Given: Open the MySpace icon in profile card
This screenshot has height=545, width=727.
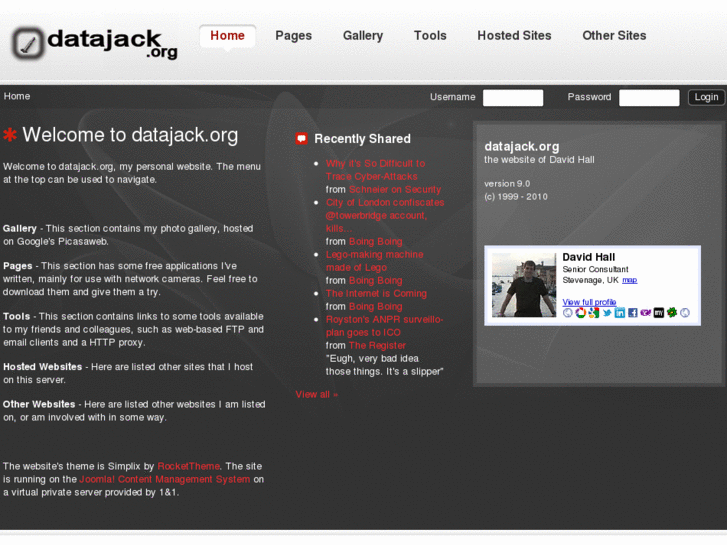Looking at the screenshot, I should pos(659,313).
